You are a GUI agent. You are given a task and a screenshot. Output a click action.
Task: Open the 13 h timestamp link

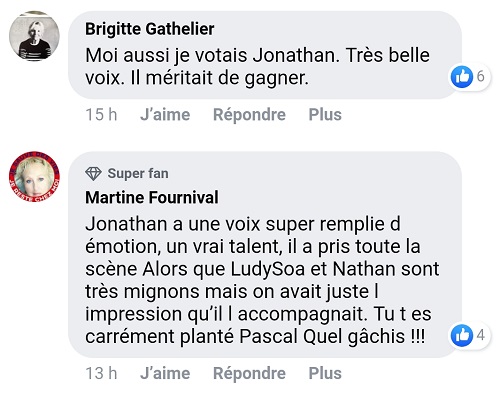coord(101,373)
